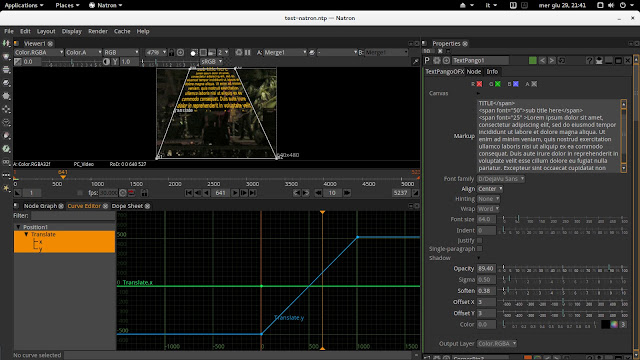
Task: Open the Color.RGBA layer dropdown in viewer
Action: pos(39,52)
